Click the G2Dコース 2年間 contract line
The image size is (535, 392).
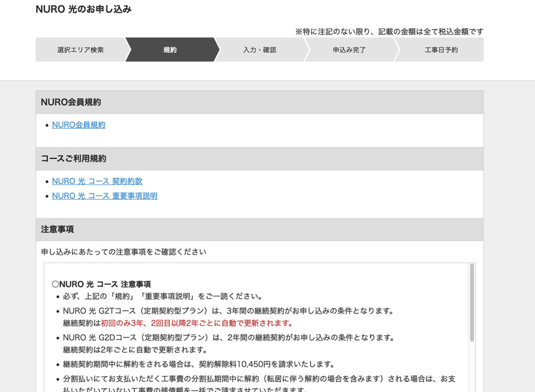(229, 338)
